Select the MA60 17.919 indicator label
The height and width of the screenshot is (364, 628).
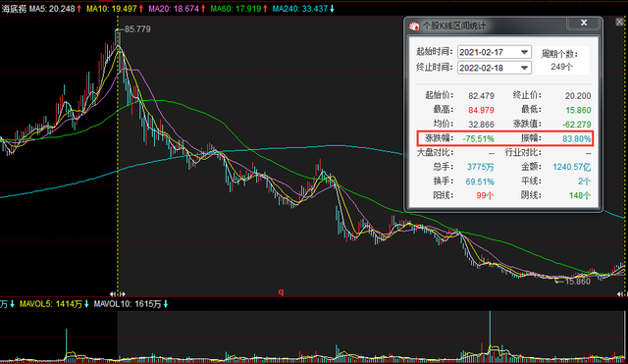coord(235,9)
